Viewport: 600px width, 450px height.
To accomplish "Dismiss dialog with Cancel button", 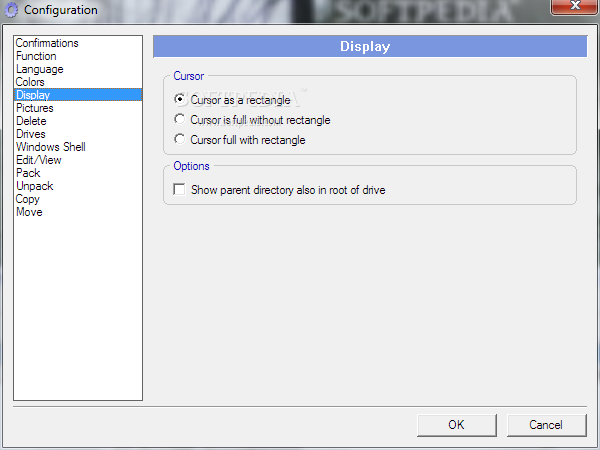I will 546,425.
